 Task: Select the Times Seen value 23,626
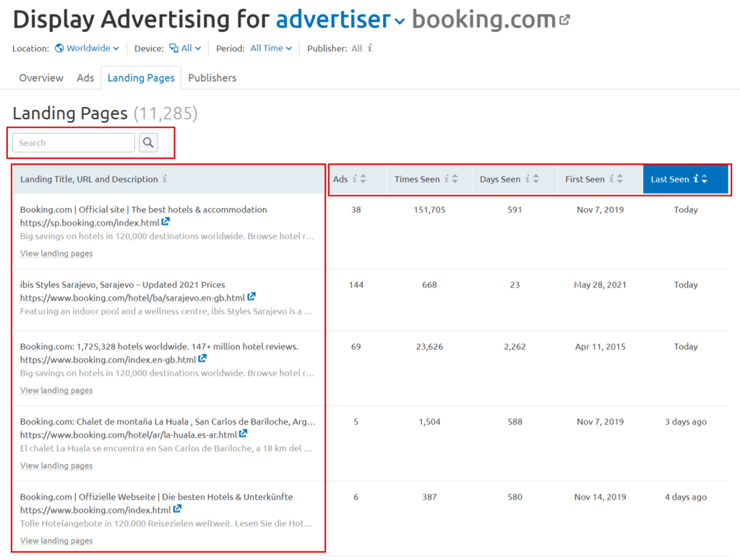point(429,346)
